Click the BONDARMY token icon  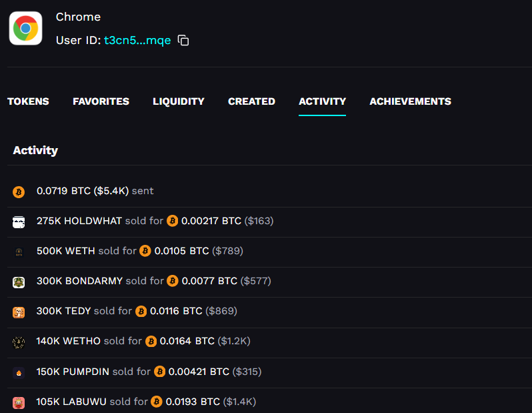(x=19, y=282)
